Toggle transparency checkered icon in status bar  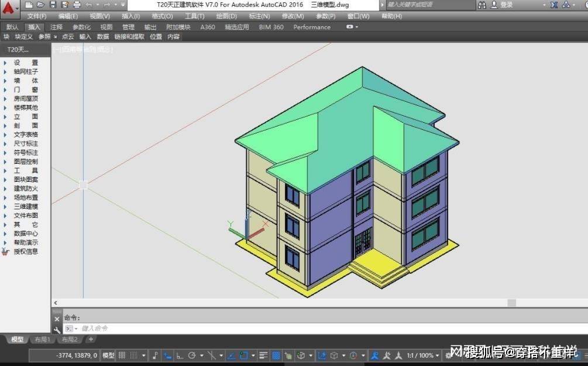275,355
